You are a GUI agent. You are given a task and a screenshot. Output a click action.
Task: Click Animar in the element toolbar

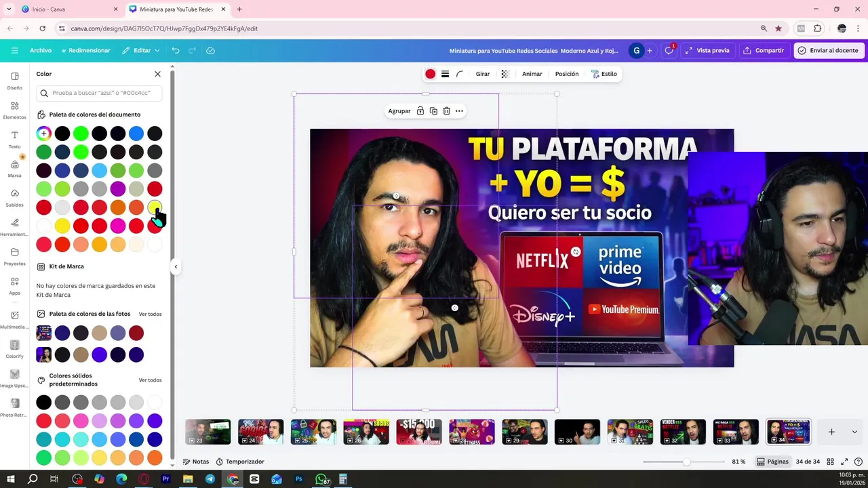(x=532, y=74)
